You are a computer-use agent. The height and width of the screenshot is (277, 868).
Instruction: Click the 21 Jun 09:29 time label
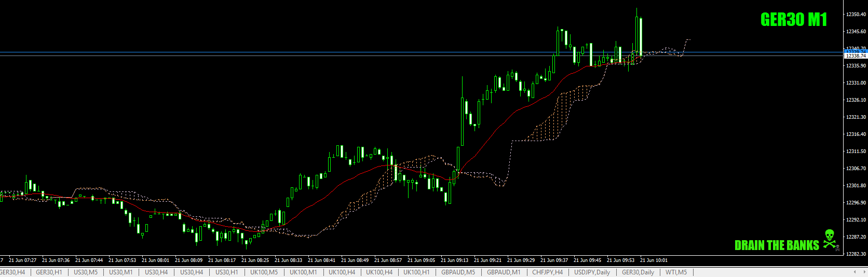click(521, 260)
